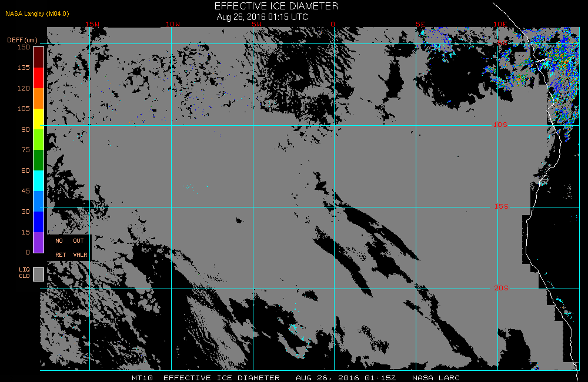Viewport: 588px width, 382px height.
Task: Click the 15W longitude label
Action: click(92, 24)
